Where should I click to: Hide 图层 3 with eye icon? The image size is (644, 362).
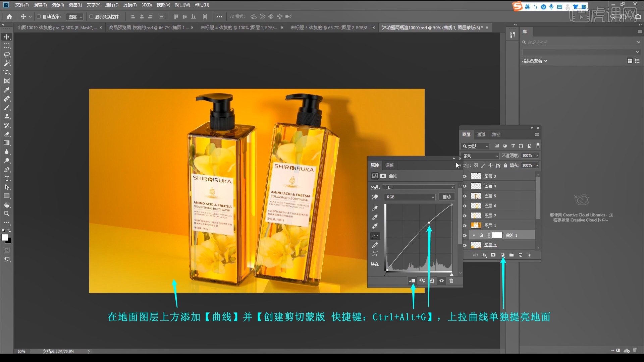(x=465, y=176)
